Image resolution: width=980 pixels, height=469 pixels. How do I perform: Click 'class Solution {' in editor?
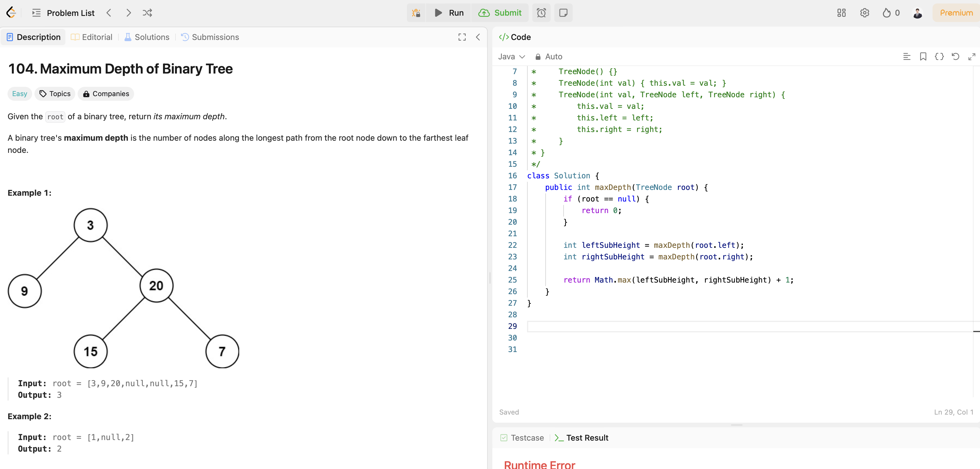[x=563, y=176]
